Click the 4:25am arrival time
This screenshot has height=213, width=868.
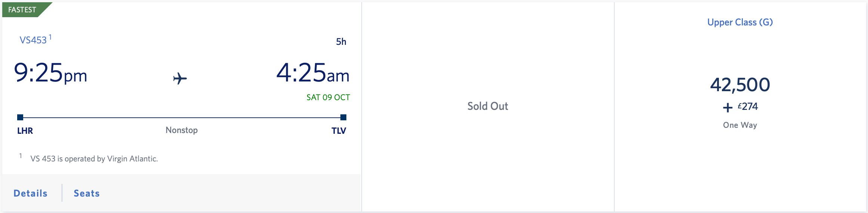(x=313, y=73)
